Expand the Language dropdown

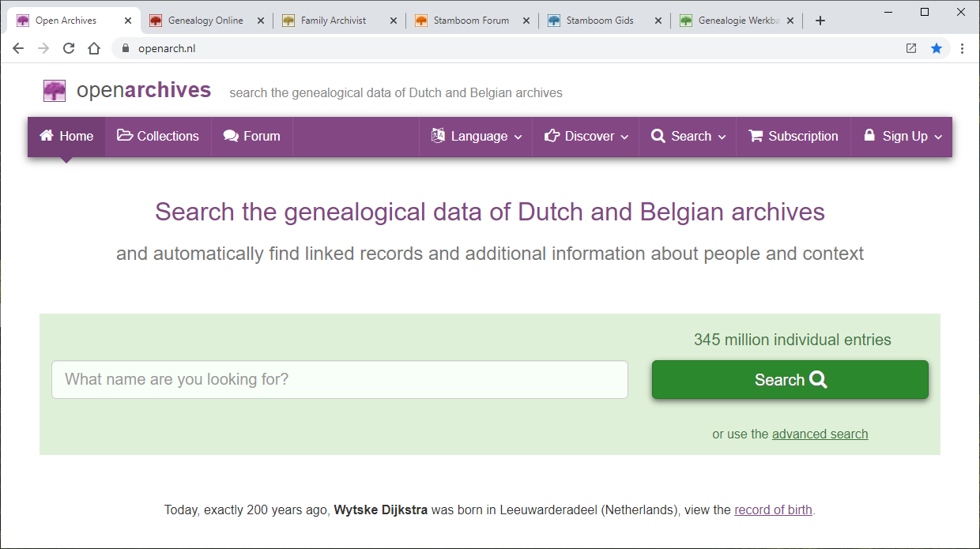tap(477, 136)
